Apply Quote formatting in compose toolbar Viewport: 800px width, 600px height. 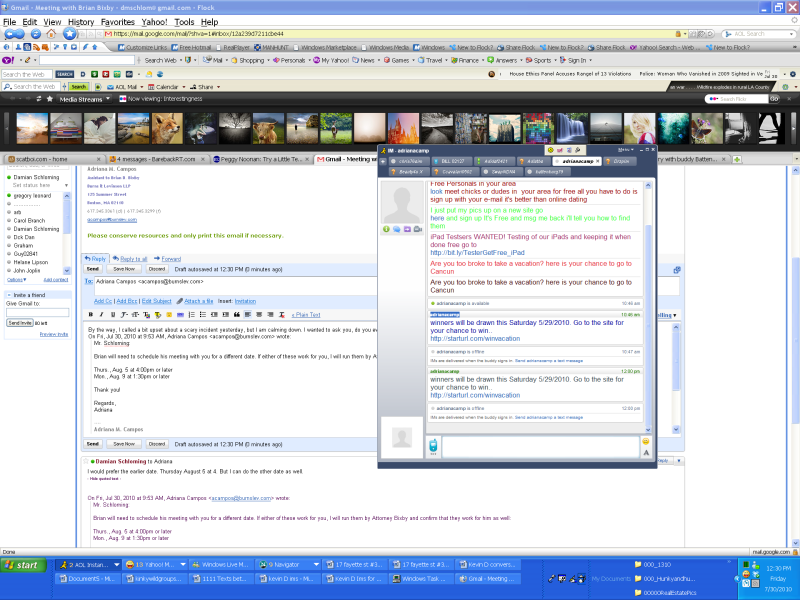(237, 315)
